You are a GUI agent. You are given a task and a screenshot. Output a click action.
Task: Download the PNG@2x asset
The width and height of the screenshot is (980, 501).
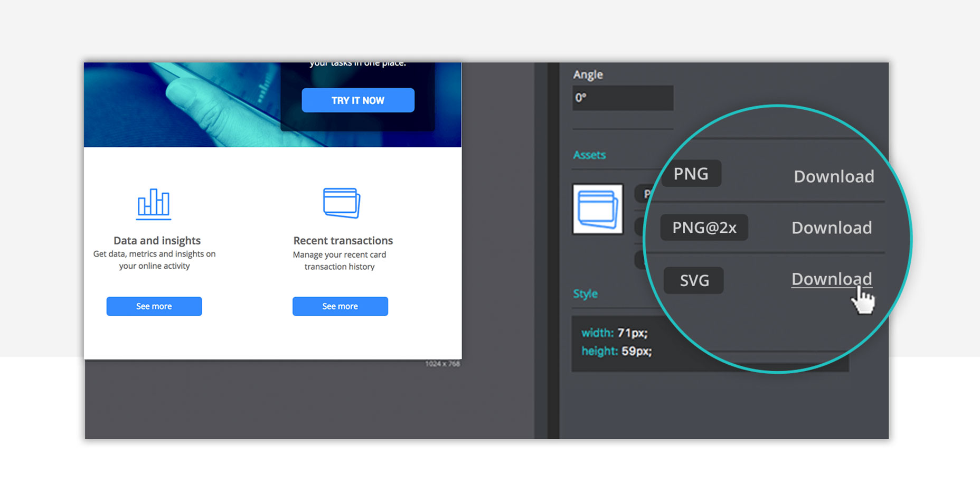pyautogui.click(x=832, y=228)
